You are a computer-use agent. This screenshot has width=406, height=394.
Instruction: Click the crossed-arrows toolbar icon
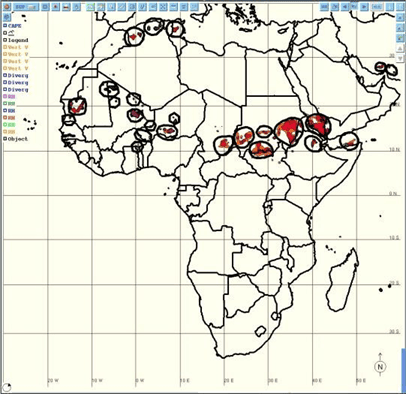[163, 7]
